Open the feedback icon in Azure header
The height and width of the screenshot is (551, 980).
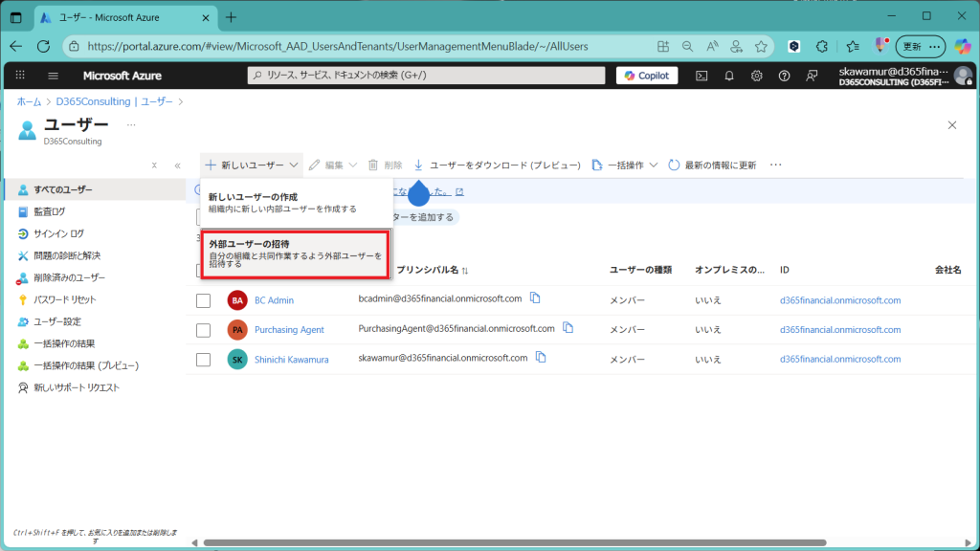point(813,76)
